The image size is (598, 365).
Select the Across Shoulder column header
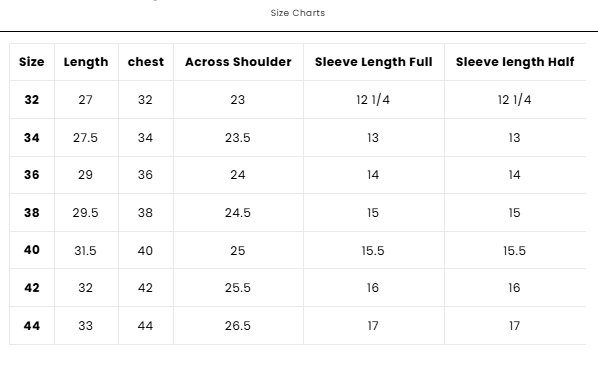(x=238, y=62)
